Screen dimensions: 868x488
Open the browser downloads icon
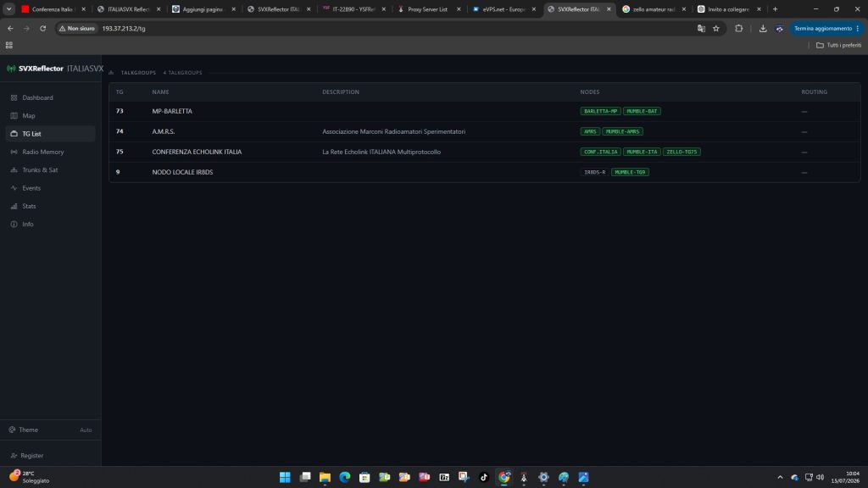pos(763,28)
